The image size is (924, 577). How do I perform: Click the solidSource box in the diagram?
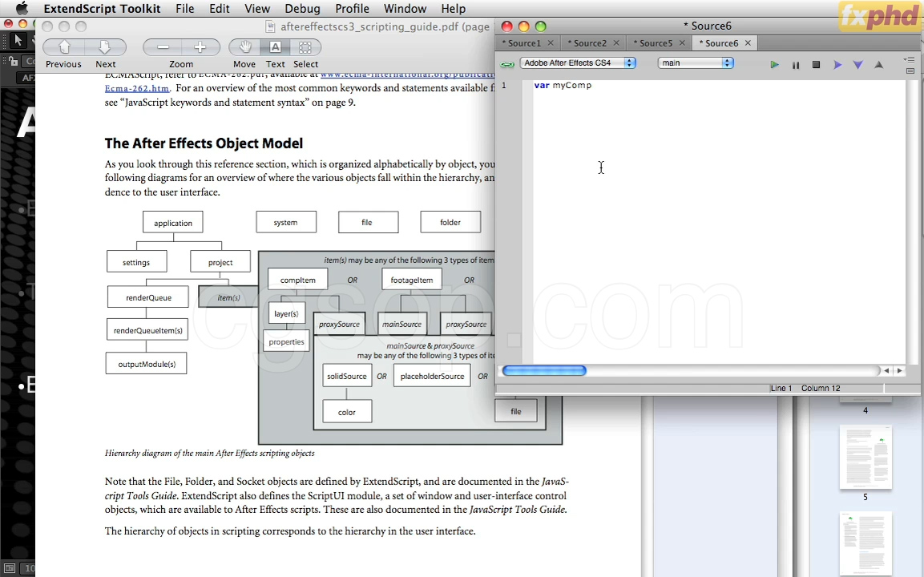pyautogui.click(x=347, y=376)
